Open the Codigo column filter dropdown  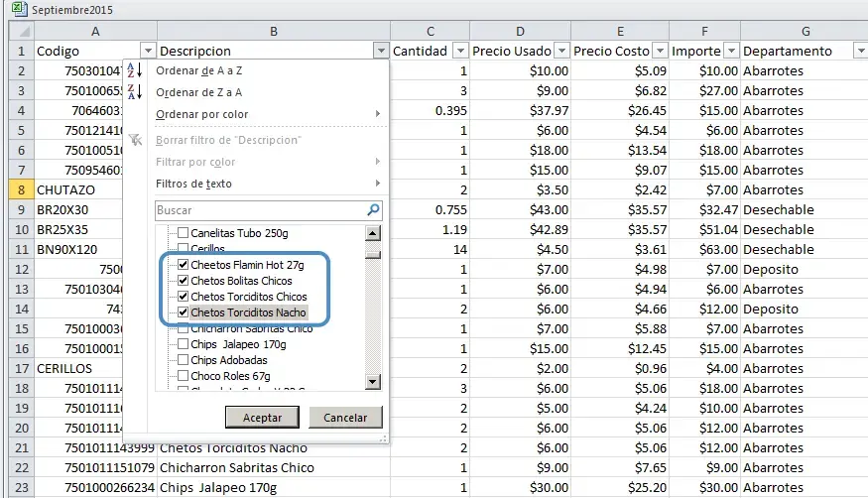pyautogui.click(x=148, y=51)
